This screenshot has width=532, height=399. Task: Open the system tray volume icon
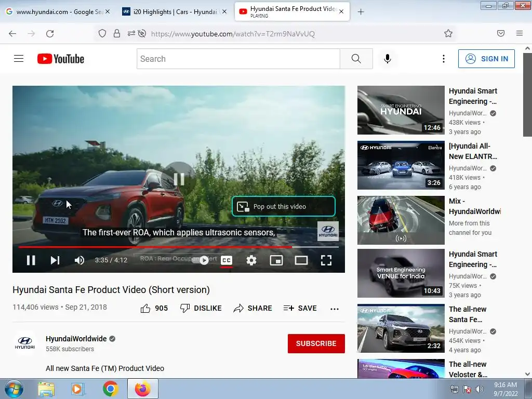pyautogui.click(x=479, y=389)
